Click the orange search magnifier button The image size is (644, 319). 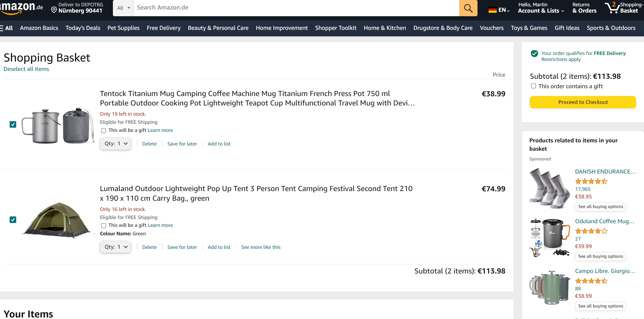click(x=468, y=8)
